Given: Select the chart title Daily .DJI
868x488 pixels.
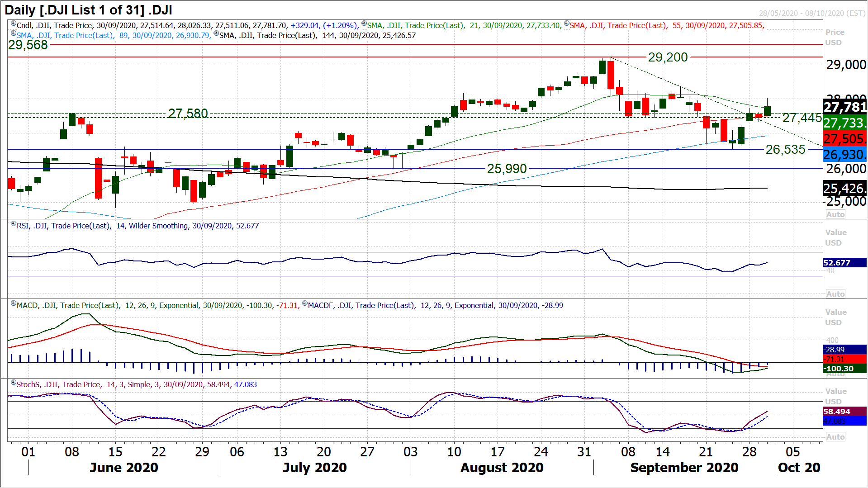Looking at the screenshot, I should tap(88, 10).
